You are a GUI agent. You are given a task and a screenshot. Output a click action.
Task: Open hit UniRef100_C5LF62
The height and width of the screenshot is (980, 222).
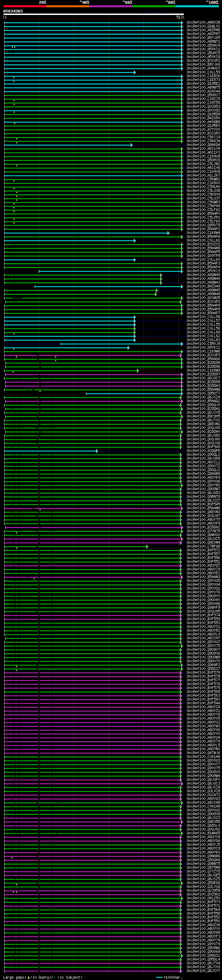click(203, 210)
